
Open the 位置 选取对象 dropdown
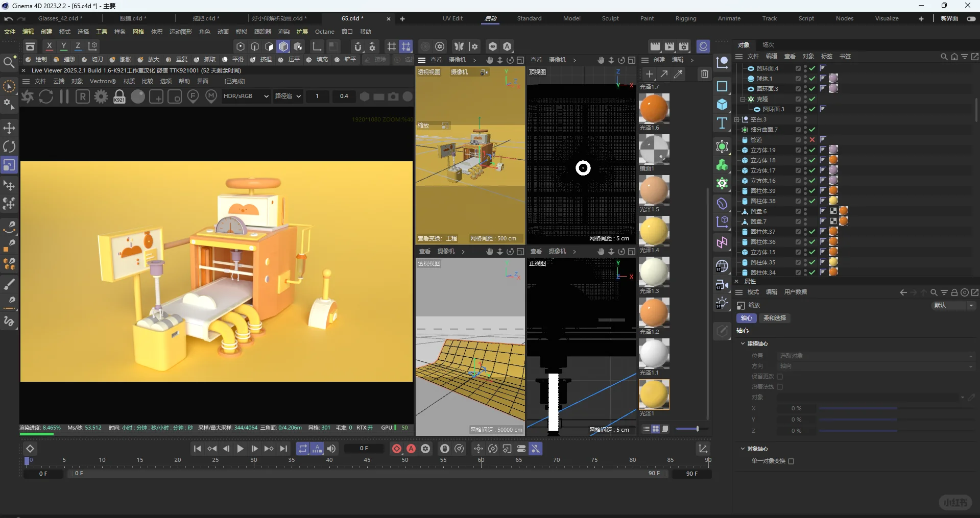875,356
